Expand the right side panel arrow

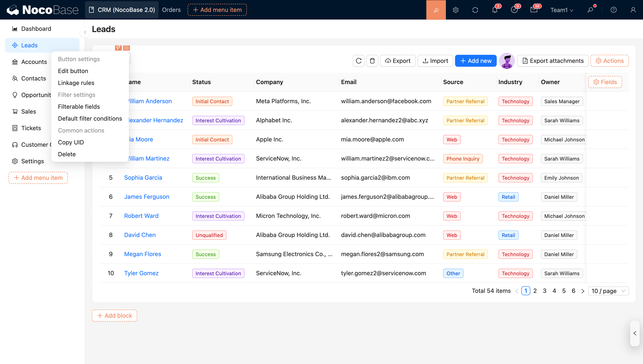[x=635, y=333]
